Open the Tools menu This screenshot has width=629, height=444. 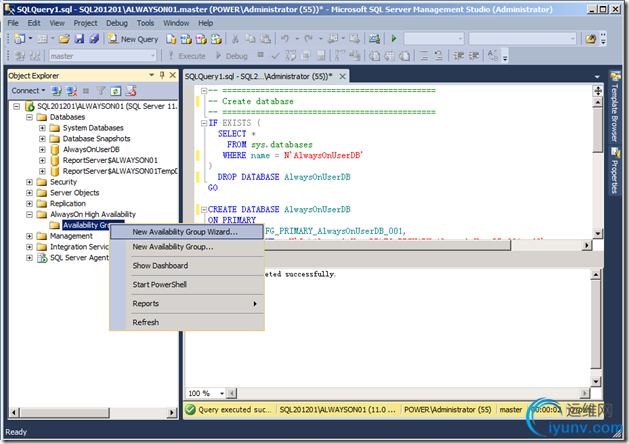[x=145, y=23]
